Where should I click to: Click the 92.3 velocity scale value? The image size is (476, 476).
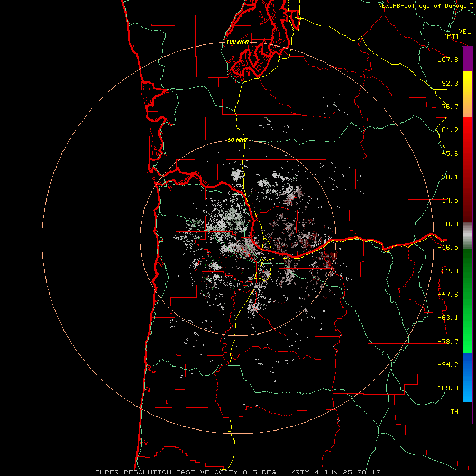pos(450,83)
